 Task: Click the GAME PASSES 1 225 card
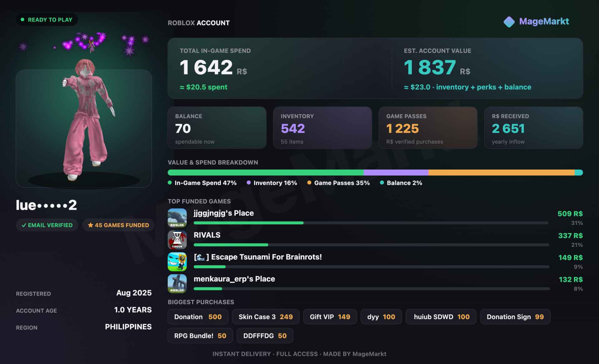pos(428,128)
